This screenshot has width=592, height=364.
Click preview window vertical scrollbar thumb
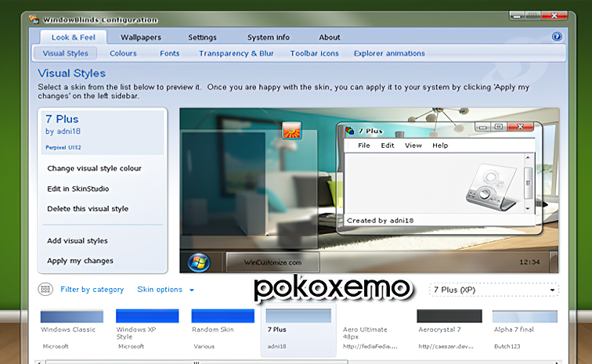click(x=528, y=182)
